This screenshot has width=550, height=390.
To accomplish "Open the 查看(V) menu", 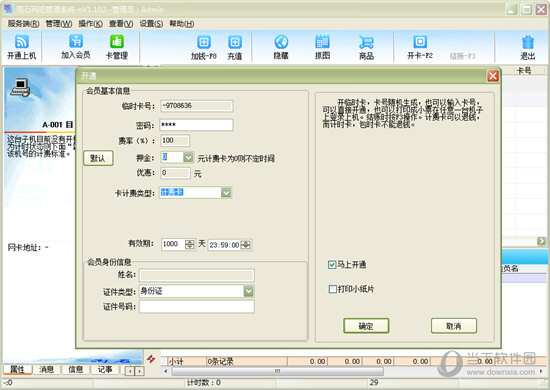I will coord(121,24).
